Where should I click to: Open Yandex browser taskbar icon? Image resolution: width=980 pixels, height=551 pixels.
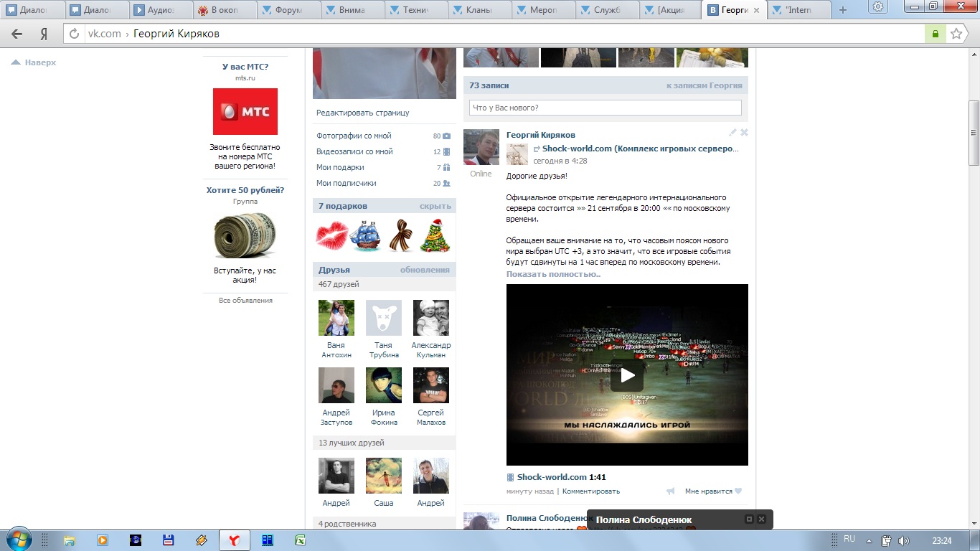point(234,540)
